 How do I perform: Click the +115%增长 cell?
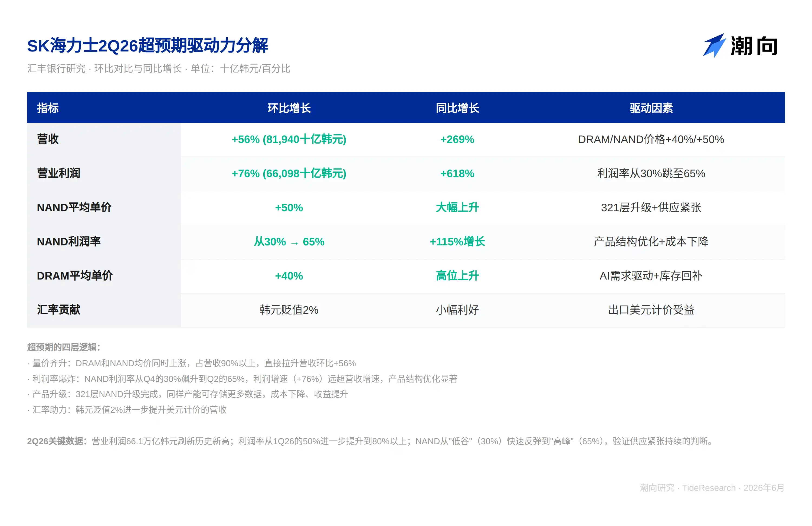(457, 242)
